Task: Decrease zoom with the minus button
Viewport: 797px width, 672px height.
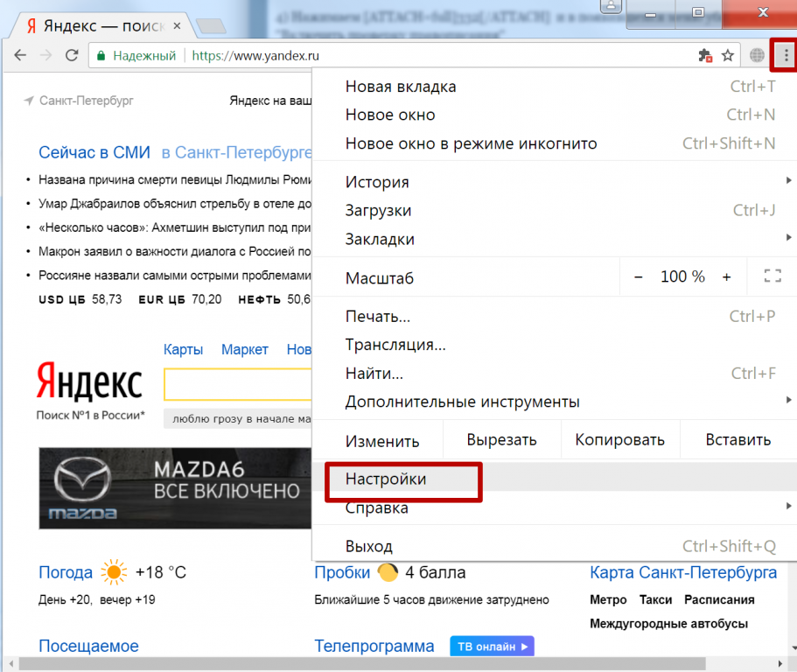Action: (x=639, y=277)
